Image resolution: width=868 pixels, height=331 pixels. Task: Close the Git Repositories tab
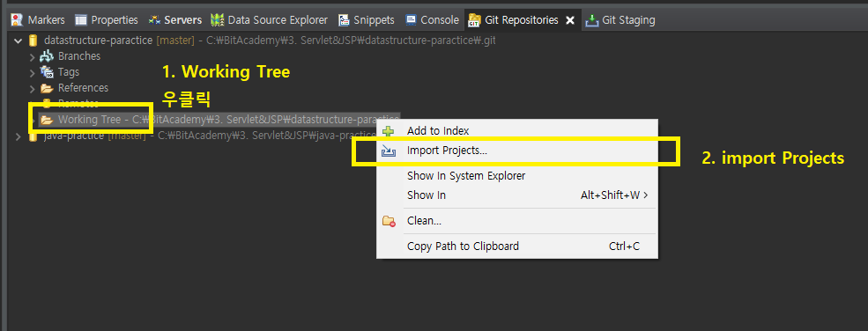(x=570, y=20)
